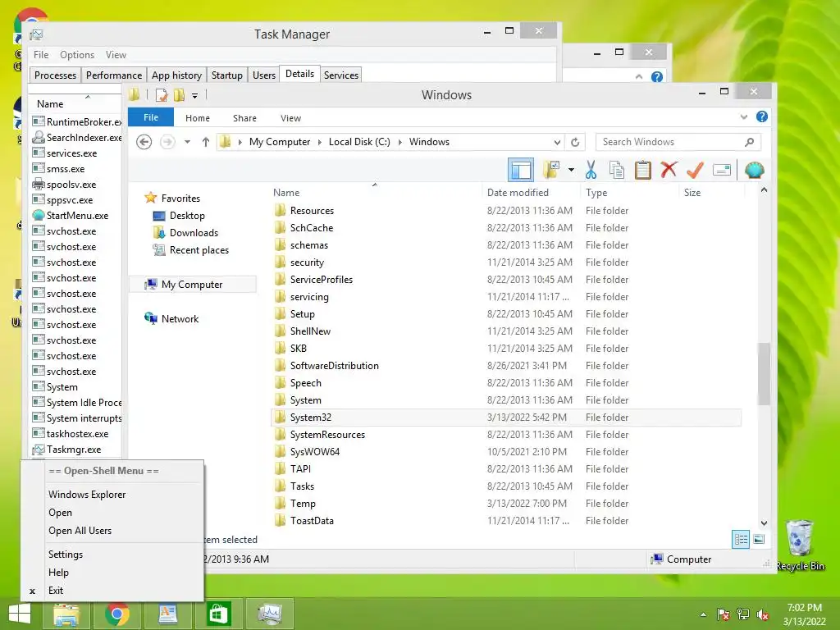840x630 pixels.
Task: Click the orange checkmark Properties icon
Action: pyautogui.click(x=695, y=170)
